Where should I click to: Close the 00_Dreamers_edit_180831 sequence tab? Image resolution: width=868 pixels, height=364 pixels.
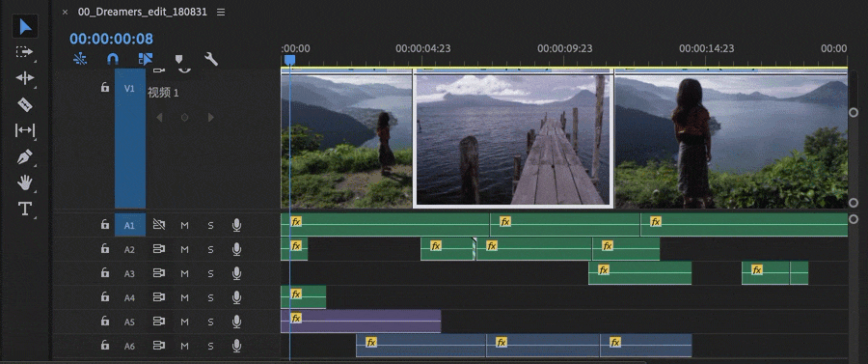tap(66, 12)
